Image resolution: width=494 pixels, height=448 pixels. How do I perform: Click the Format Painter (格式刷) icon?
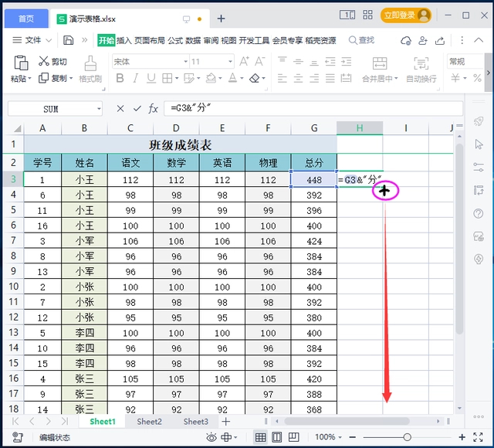[90, 63]
